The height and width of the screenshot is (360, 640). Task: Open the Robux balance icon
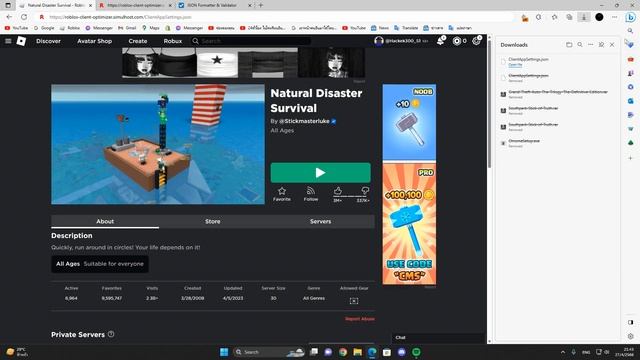click(457, 41)
